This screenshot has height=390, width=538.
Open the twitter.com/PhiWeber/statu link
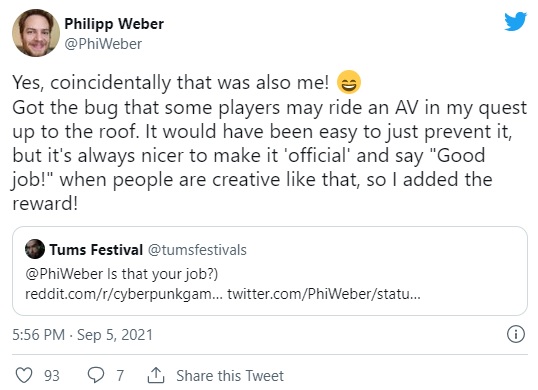pyautogui.click(x=324, y=294)
